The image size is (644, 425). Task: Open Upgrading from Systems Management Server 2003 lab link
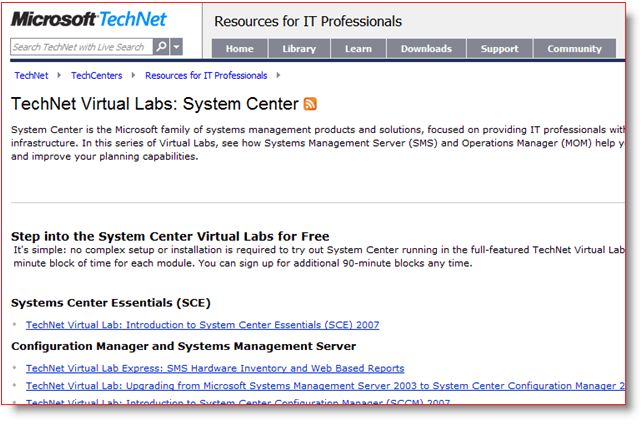tap(325, 386)
